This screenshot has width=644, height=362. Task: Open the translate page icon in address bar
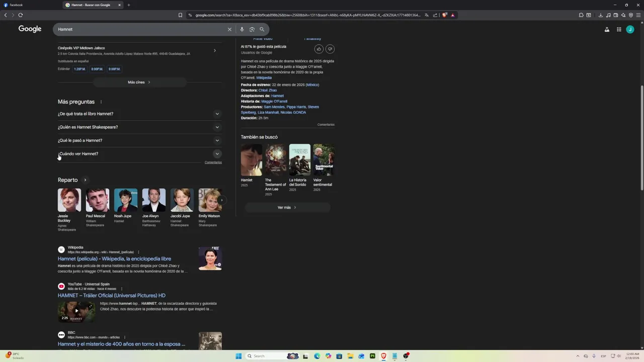click(427, 15)
